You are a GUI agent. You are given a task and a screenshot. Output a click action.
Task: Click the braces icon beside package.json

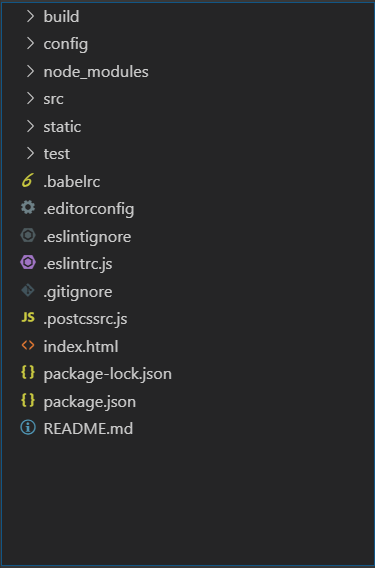(28, 400)
